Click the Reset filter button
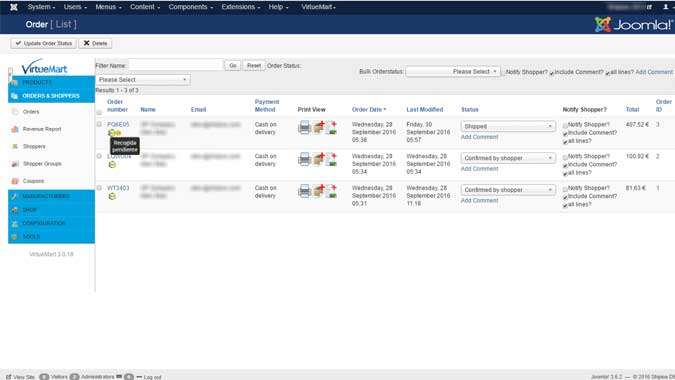The height and width of the screenshot is (380, 675). coord(254,65)
